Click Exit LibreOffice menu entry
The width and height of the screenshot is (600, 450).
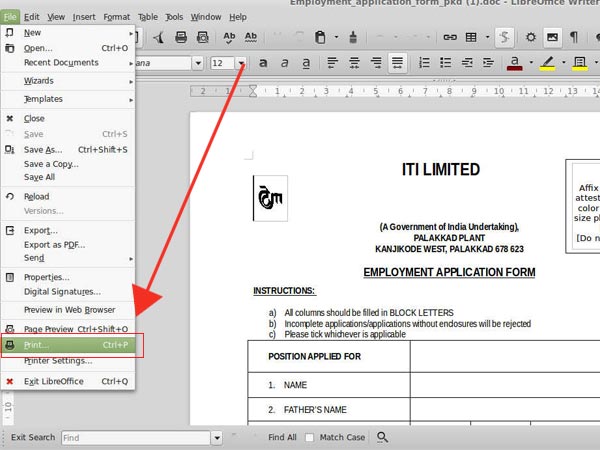68,382
